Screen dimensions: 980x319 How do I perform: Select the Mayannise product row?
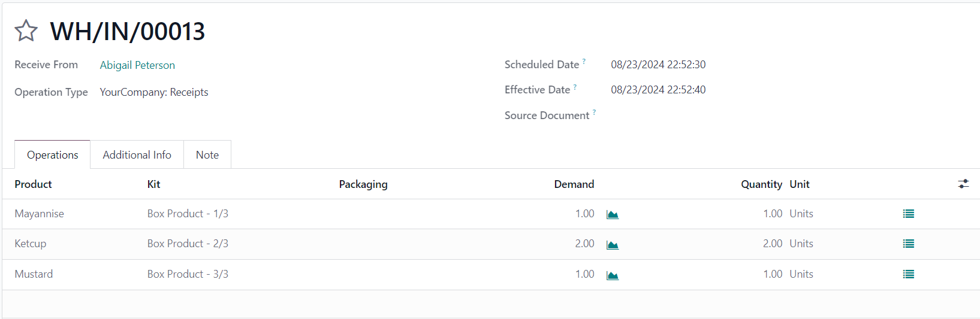491,214
